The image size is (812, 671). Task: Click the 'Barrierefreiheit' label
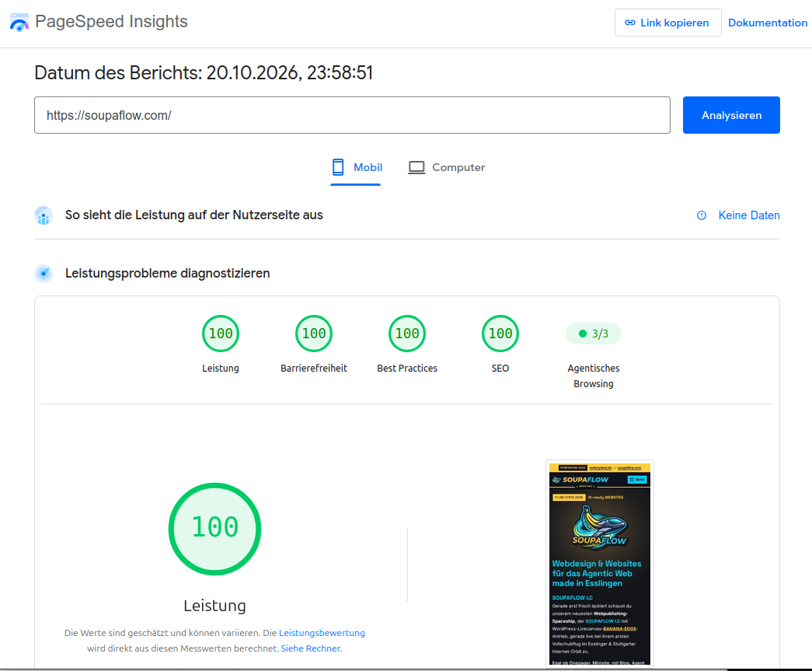[314, 369]
